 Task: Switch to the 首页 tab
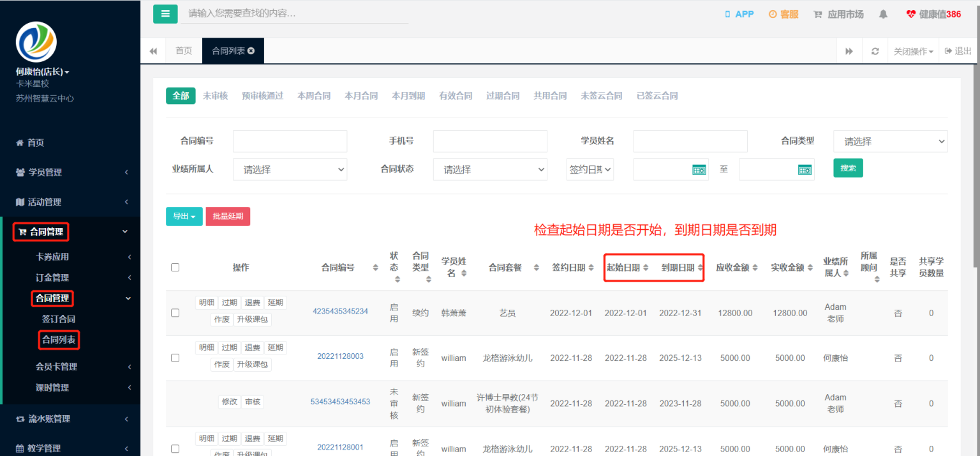point(184,51)
